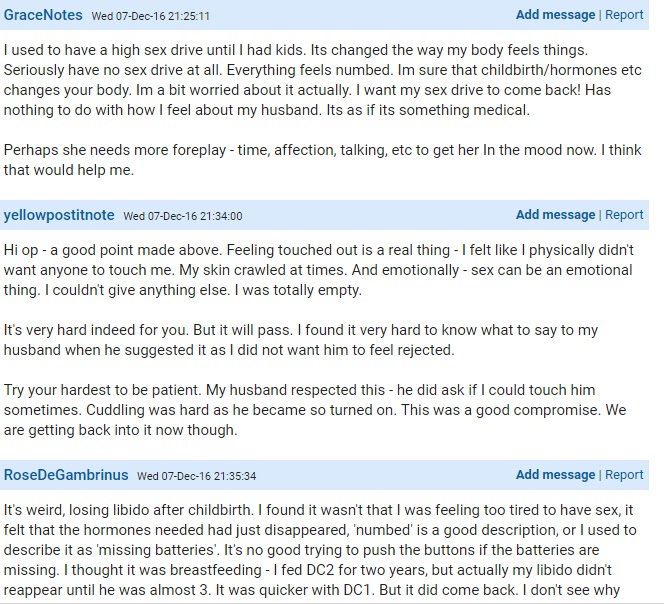
Task: Click Add message in yellowpostitnote post
Action: point(555,215)
